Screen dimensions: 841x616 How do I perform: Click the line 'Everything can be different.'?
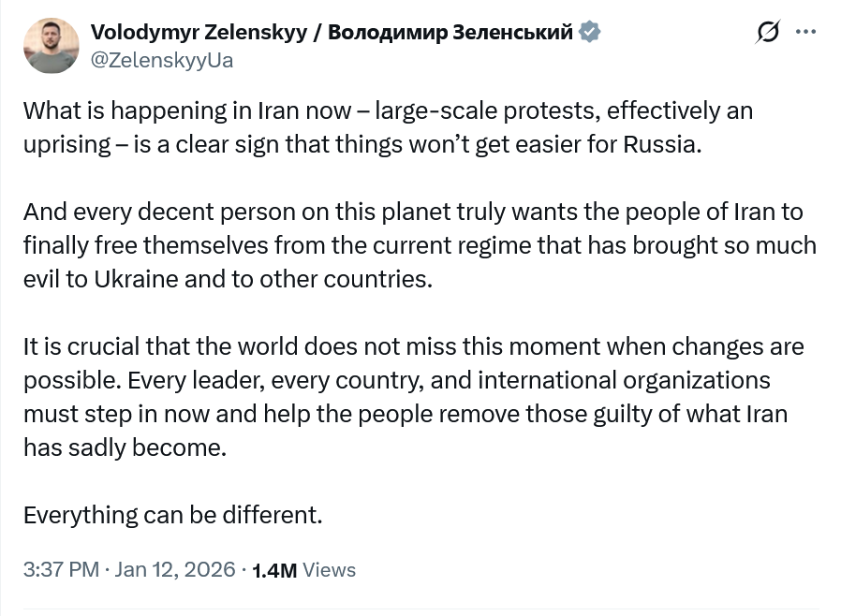tap(172, 515)
